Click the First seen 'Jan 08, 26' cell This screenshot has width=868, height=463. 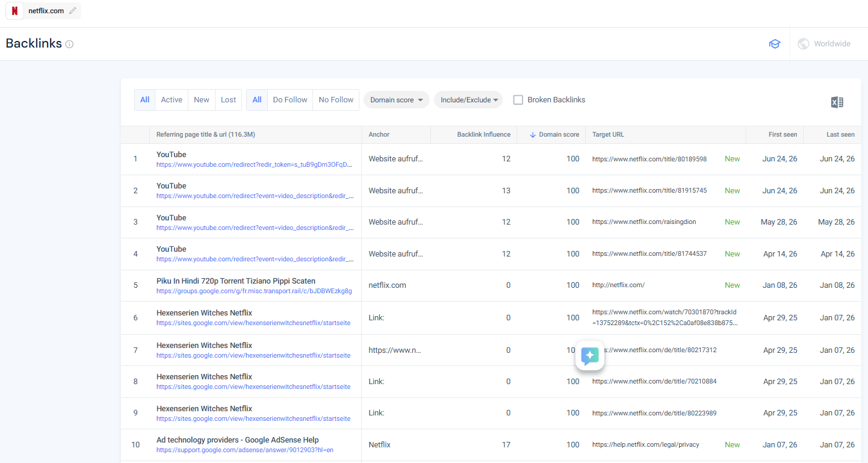pyautogui.click(x=780, y=285)
